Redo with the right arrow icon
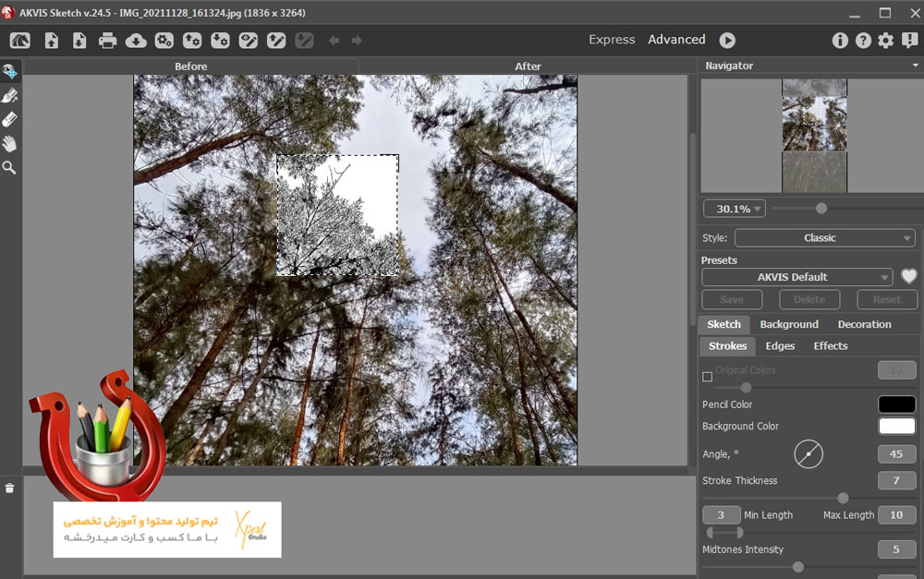The image size is (924, 579). coord(357,40)
